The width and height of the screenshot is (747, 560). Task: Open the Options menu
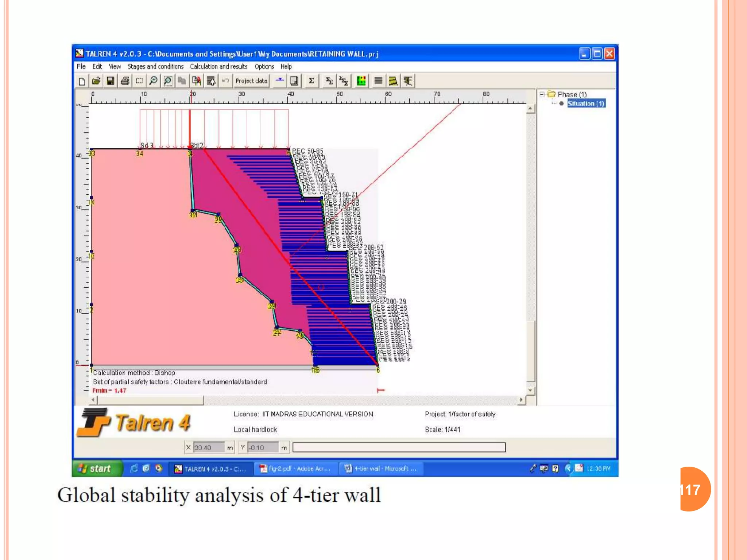[x=264, y=66]
